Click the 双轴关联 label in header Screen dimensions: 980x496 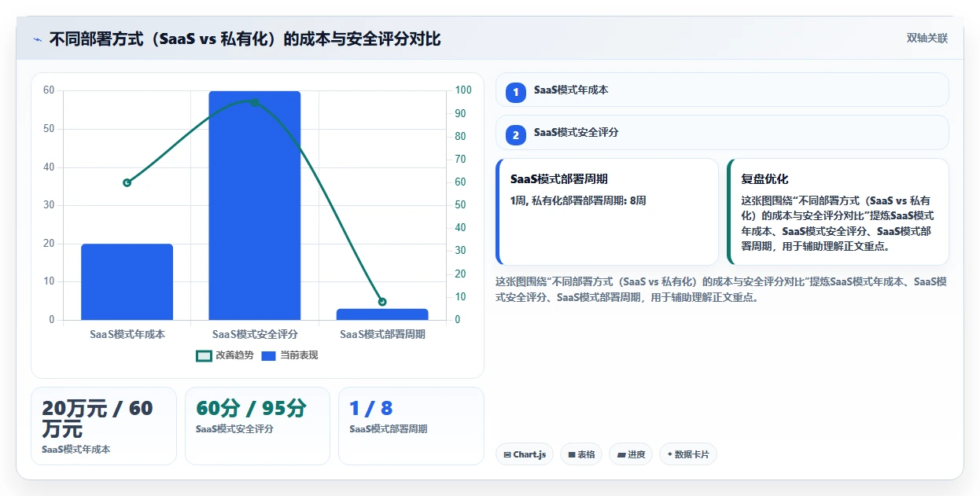tap(927, 39)
